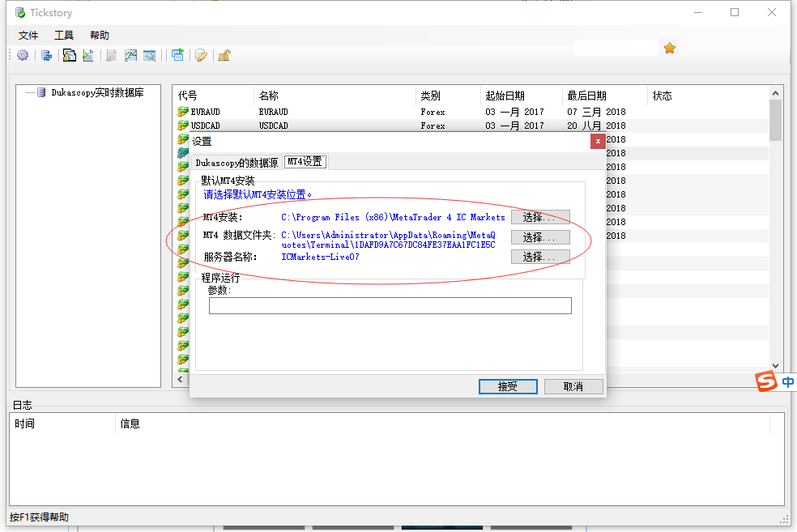The image size is (797, 532).
Task: Open the settings gear toolbar icon
Action: [23, 55]
